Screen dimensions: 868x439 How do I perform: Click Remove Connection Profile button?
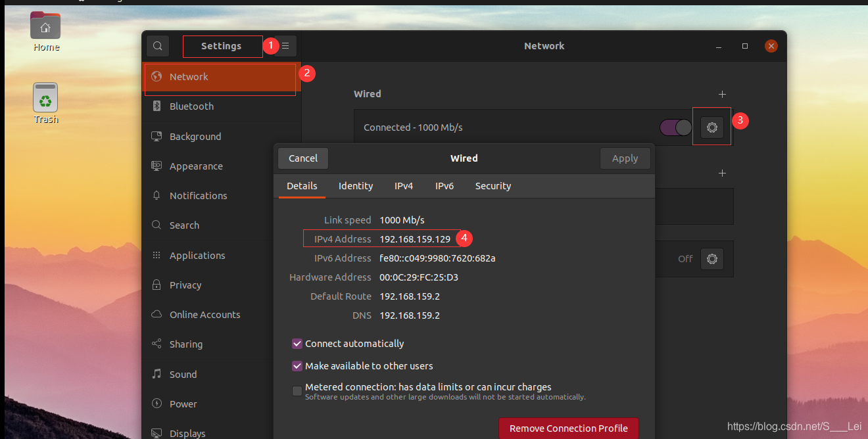pos(569,428)
